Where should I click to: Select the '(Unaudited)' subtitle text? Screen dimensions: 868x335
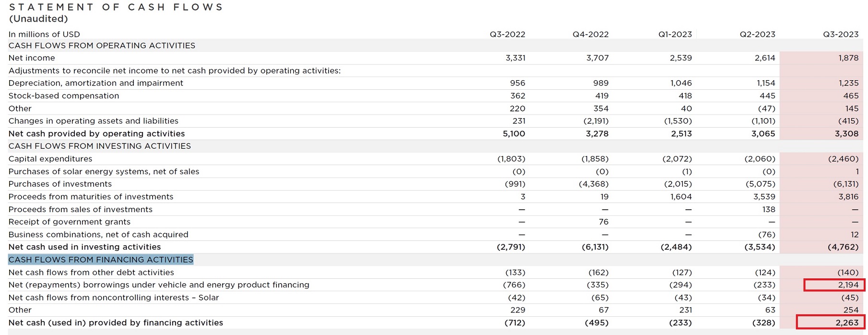pyautogui.click(x=38, y=19)
